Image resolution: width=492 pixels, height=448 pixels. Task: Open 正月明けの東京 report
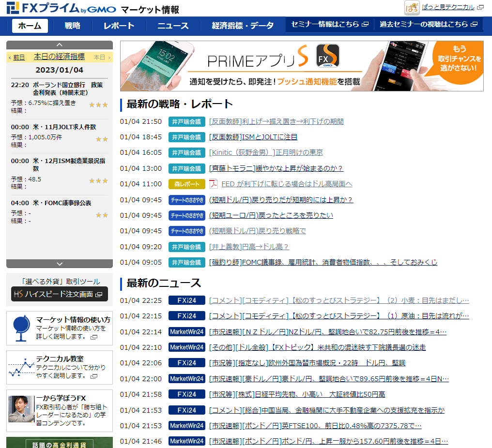coord(266,153)
